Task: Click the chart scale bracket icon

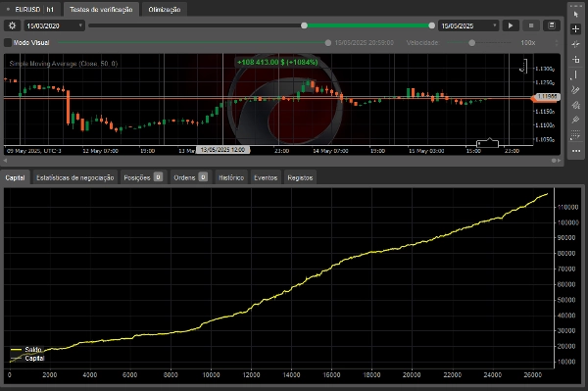Action: pos(523,67)
